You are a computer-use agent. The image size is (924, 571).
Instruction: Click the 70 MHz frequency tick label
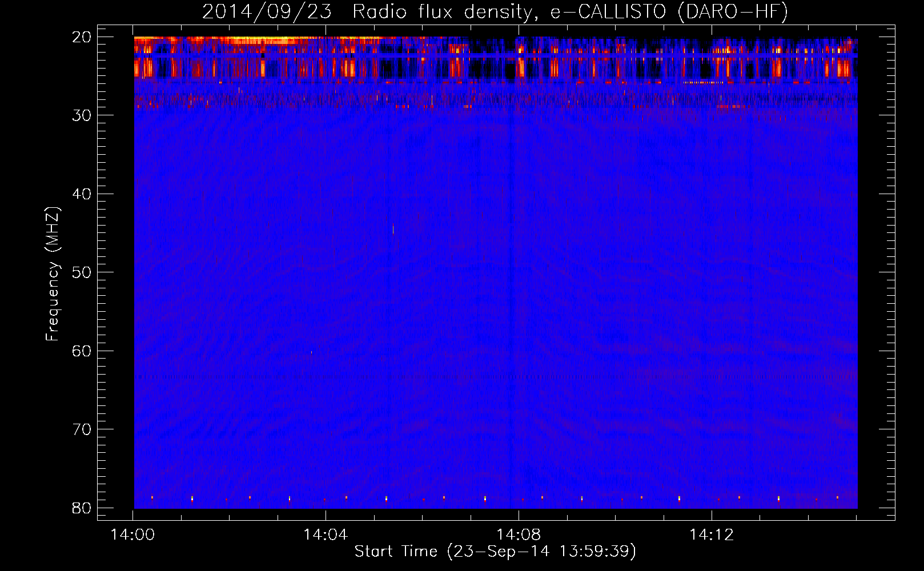click(x=82, y=429)
